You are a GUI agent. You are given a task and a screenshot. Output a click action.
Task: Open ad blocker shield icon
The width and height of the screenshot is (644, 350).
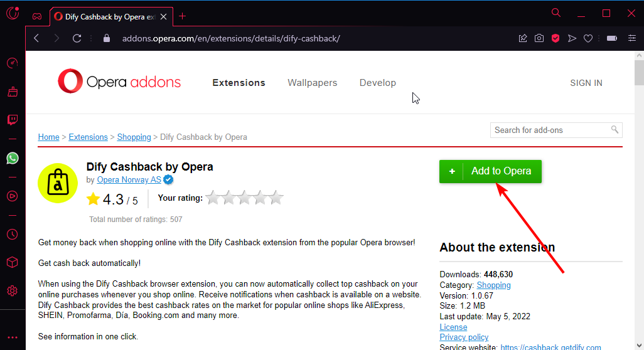pyautogui.click(x=555, y=38)
